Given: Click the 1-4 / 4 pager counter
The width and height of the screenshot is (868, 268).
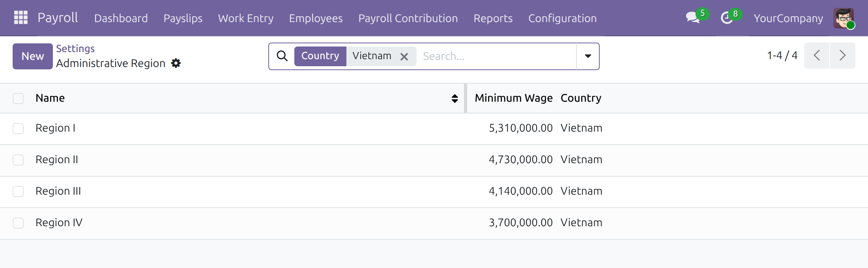Looking at the screenshot, I should 782,56.
